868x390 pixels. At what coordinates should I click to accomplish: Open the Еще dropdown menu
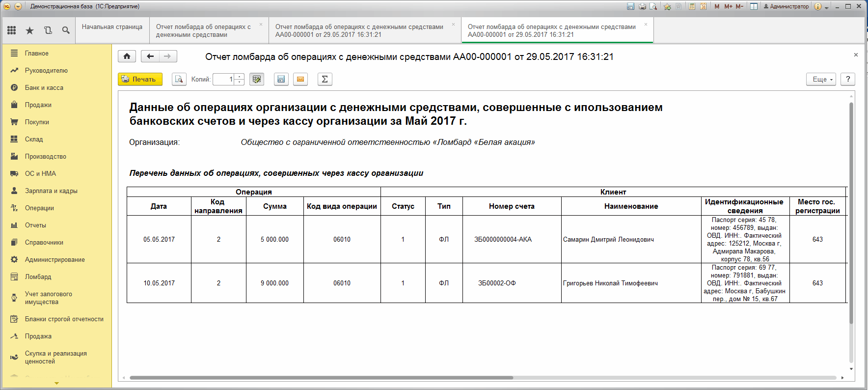click(x=821, y=79)
